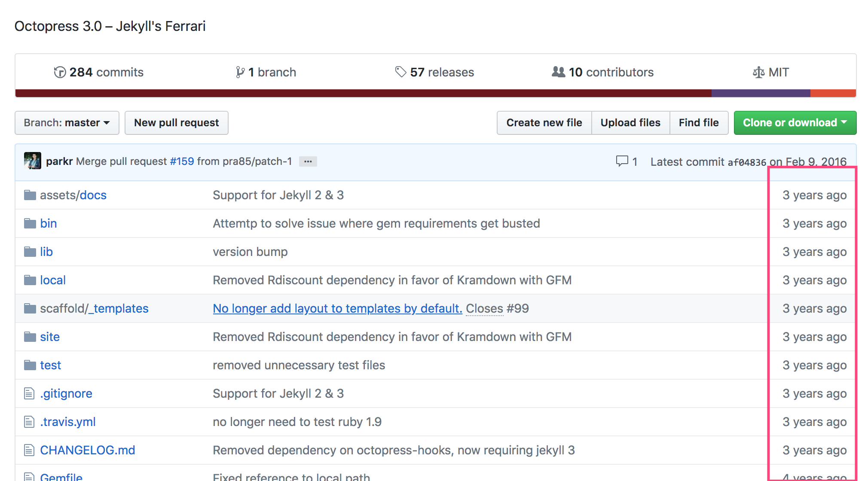868x481 pixels.
Task: Open the Branch: master dropdown
Action: [67, 123]
